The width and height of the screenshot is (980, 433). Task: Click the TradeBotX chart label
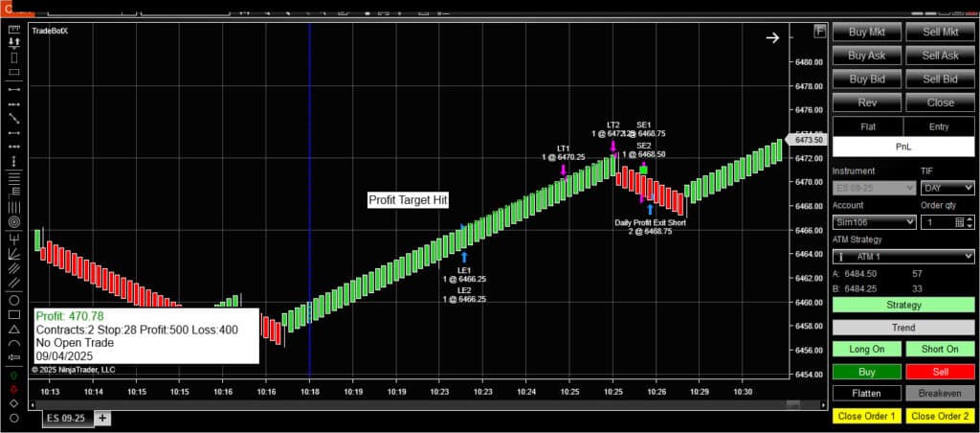pyautogui.click(x=50, y=30)
